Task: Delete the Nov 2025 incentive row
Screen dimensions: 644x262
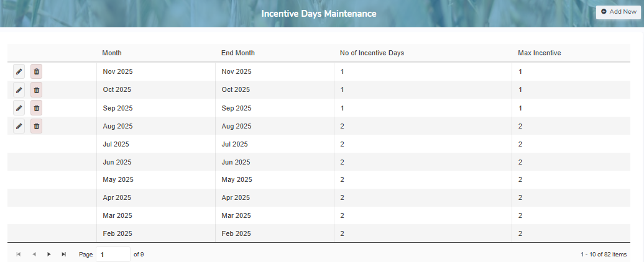Action: (x=37, y=72)
